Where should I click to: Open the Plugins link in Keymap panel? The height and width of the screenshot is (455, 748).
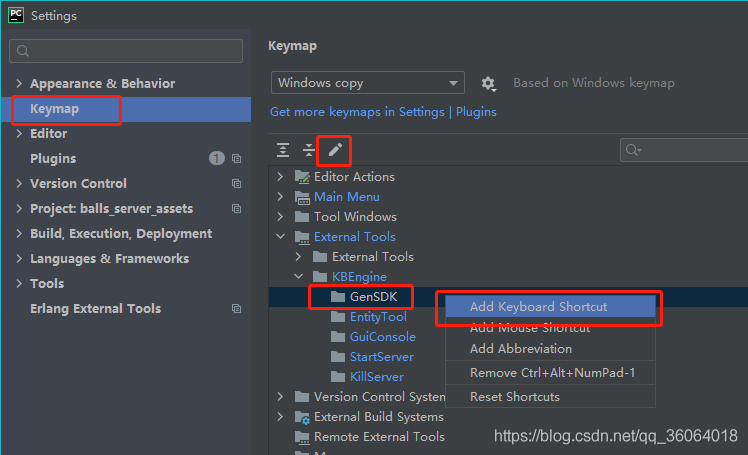coord(476,112)
